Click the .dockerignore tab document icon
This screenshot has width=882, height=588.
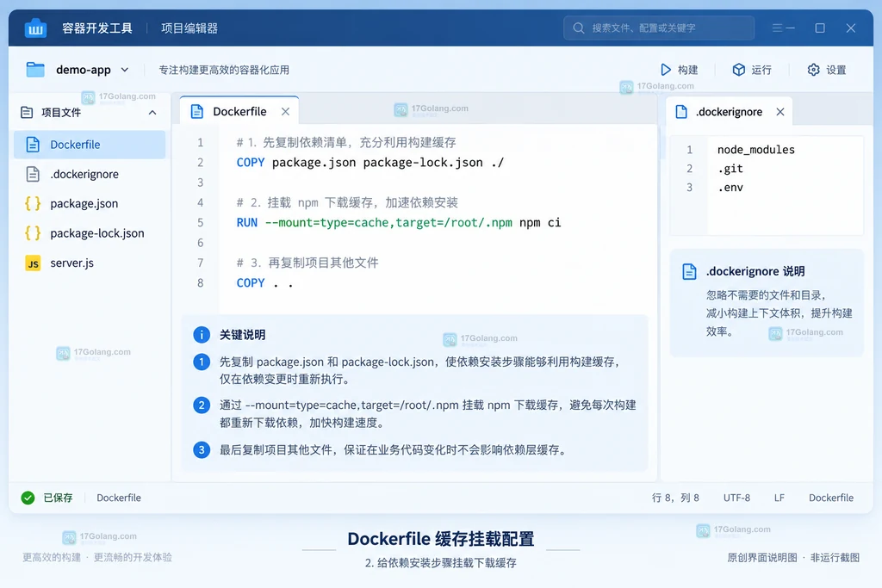[x=681, y=112]
